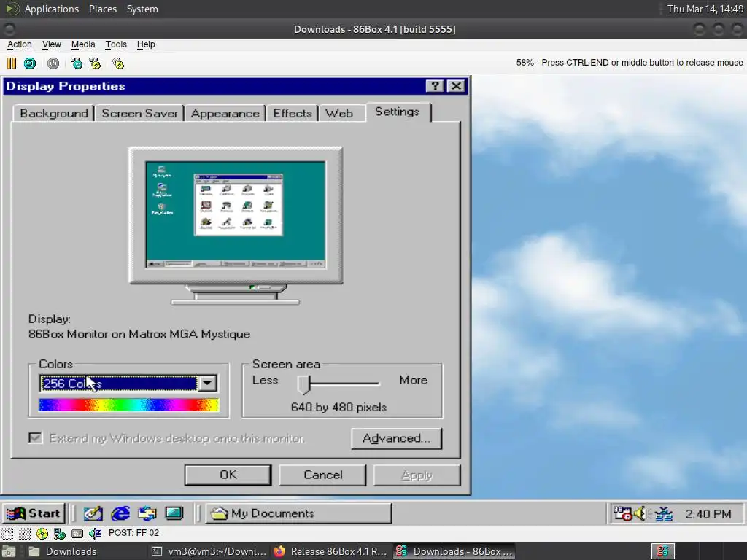Switch to the Firefox 'Release 86Box 4.1' window

330,551
